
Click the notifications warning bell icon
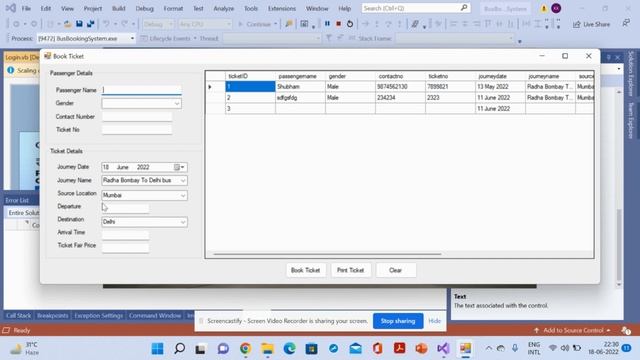click(544, 8)
